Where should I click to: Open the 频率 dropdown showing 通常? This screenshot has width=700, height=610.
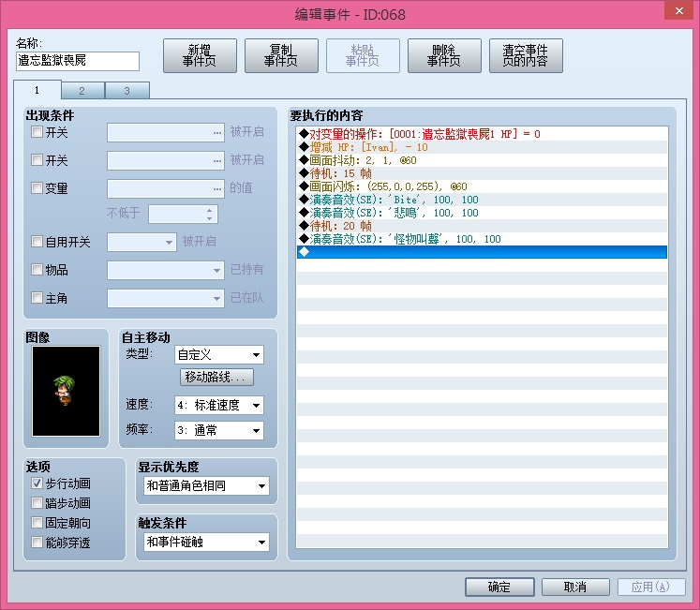219,430
